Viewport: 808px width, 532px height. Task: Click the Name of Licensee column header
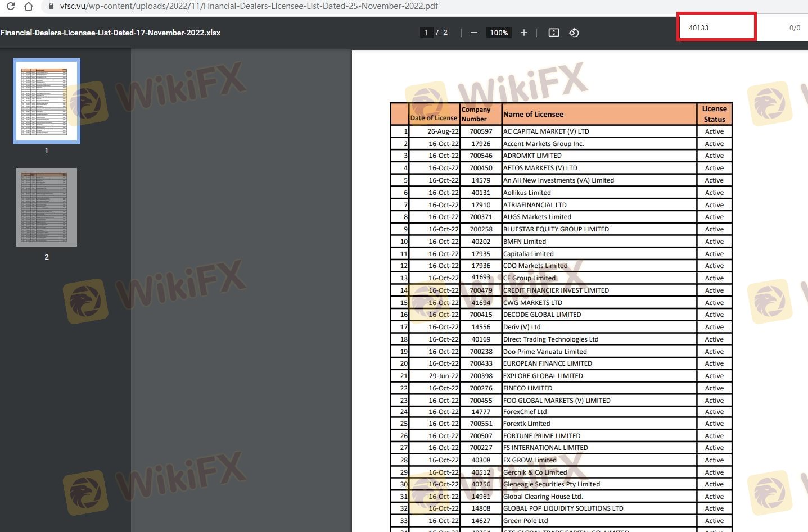[533, 114]
